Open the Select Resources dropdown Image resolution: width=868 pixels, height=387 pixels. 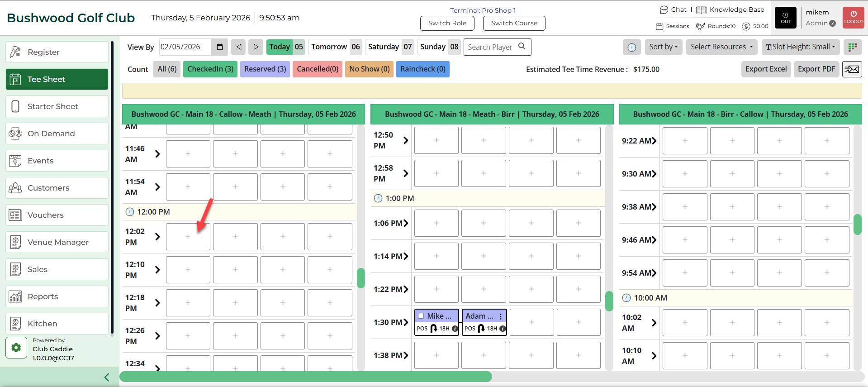(x=721, y=47)
